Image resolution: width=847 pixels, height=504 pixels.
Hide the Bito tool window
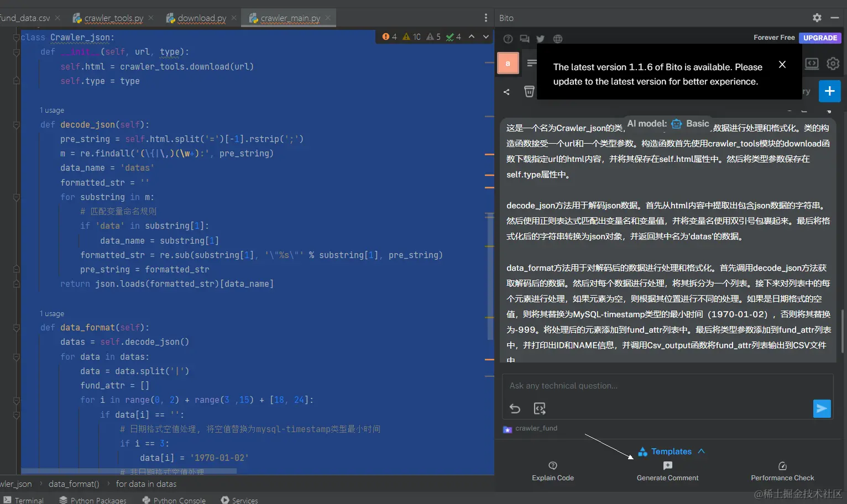coord(835,18)
